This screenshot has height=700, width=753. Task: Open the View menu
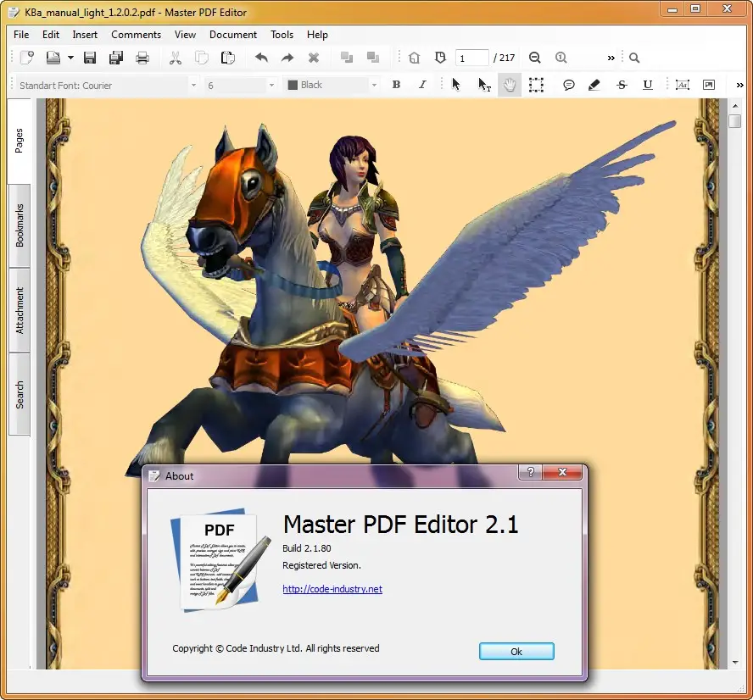tap(185, 35)
